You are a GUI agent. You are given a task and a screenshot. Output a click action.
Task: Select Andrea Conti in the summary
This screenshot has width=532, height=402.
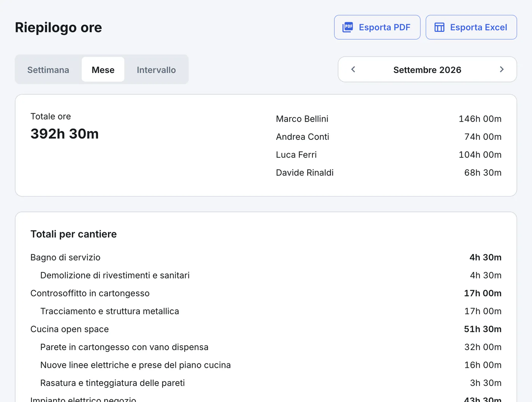pyautogui.click(x=302, y=137)
